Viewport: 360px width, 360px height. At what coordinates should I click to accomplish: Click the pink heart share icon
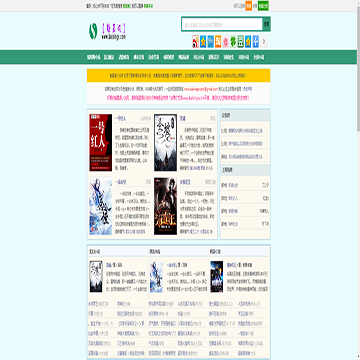coord(226,41)
